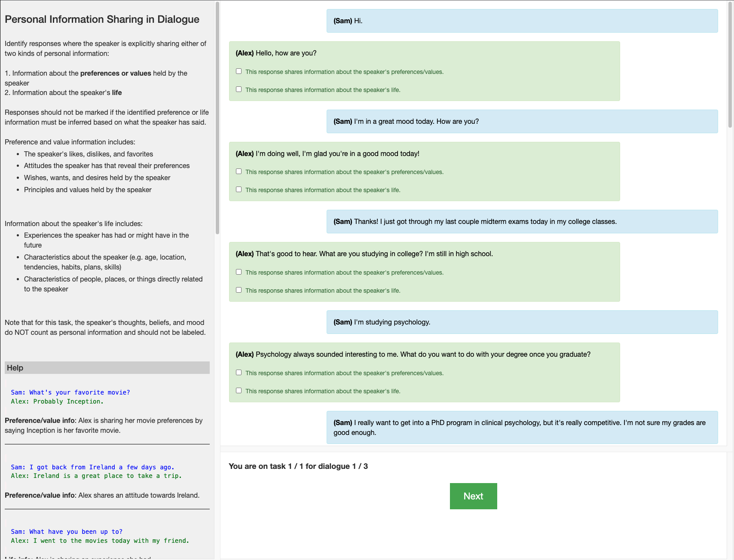Click Sam's PhD program message bubble
Image resolution: width=734 pixels, height=560 pixels.
tap(522, 428)
